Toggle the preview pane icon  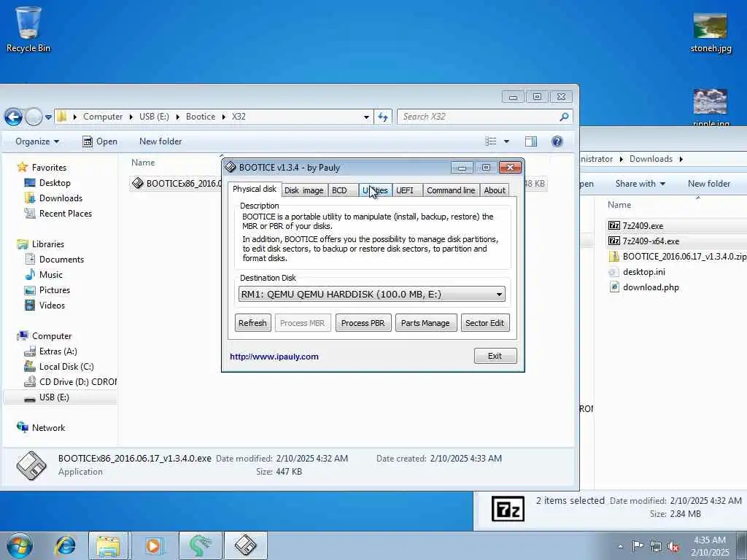click(531, 141)
